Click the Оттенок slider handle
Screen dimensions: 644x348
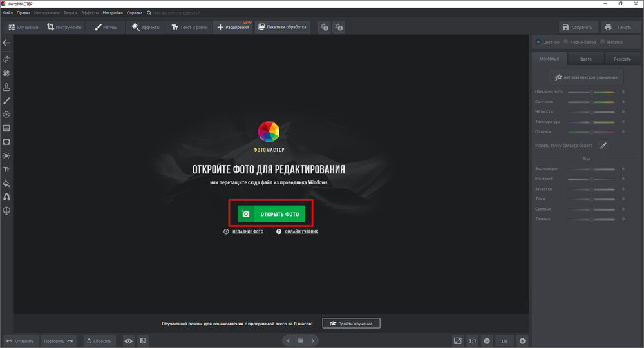point(591,132)
